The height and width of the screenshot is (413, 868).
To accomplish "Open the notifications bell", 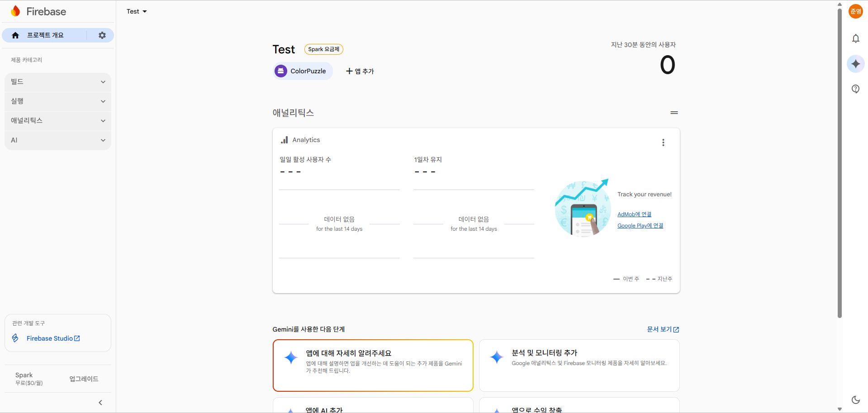I will click(855, 39).
